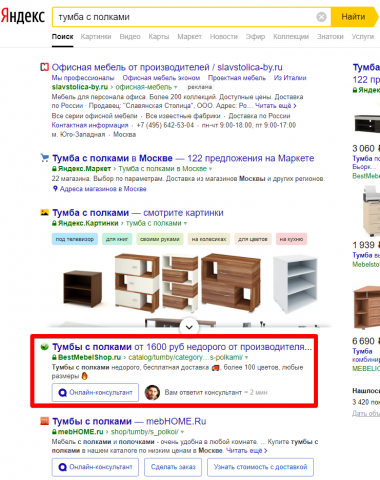The width and height of the screenshot is (380, 480).
Task: Open the Коллекции tab
Action: (x=291, y=37)
